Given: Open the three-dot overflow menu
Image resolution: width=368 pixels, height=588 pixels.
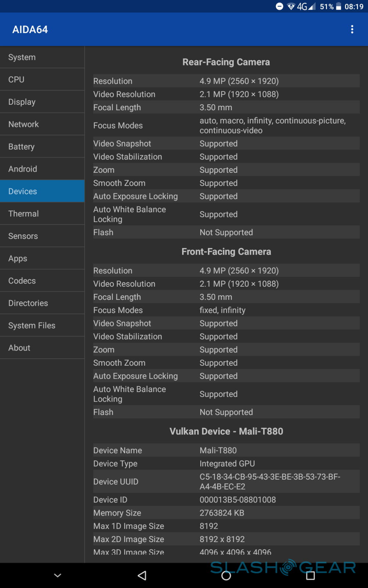Looking at the screenshot, I should click(x=352, y=29).
